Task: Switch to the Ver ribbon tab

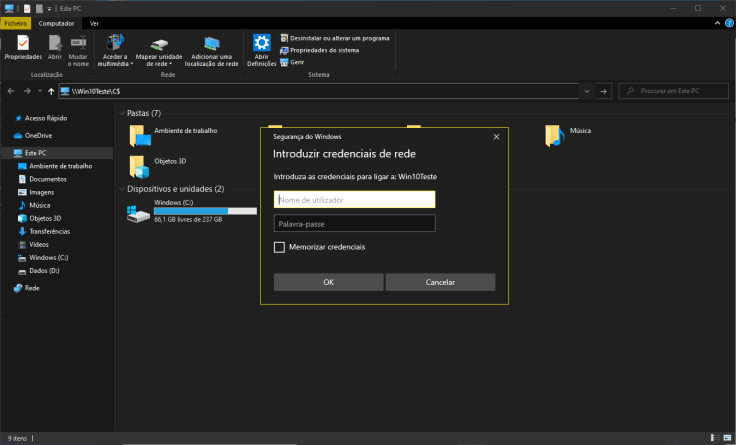Action: click(x=94, y=22)
